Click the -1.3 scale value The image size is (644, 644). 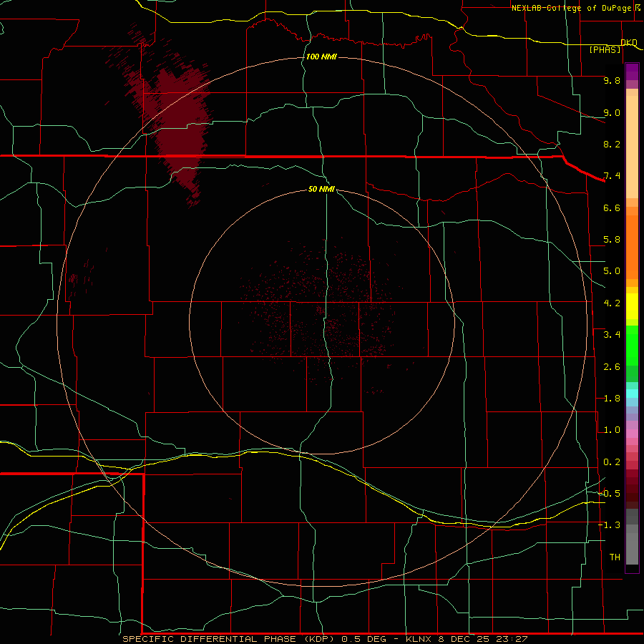[x=610, y=525]
